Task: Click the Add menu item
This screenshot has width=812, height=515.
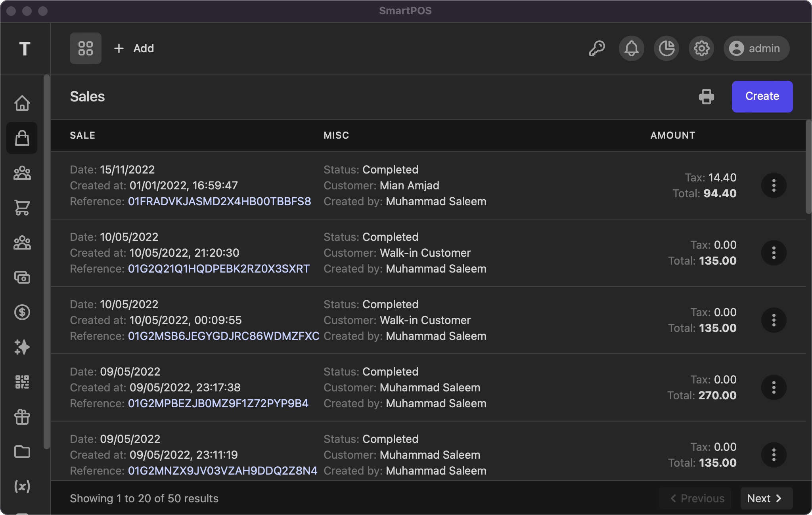Action: tap(134, 48)
